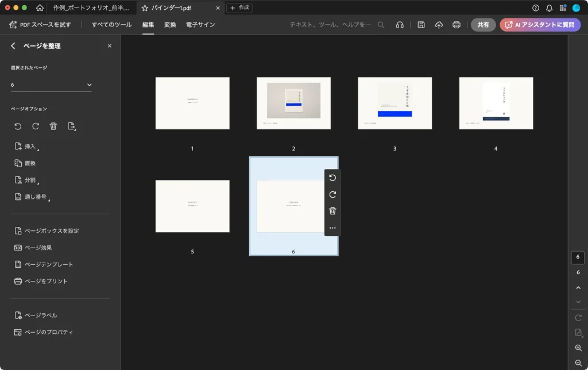
Task: Open the headphones read-aloud icon
Action: pos(400,25)
